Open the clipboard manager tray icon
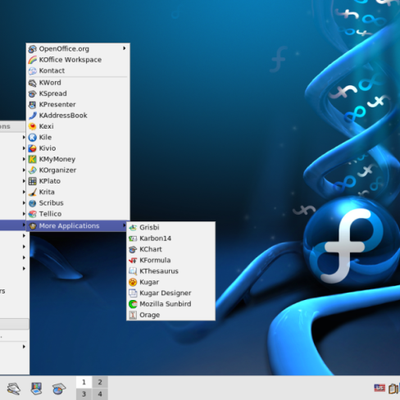 coord(394,389)
